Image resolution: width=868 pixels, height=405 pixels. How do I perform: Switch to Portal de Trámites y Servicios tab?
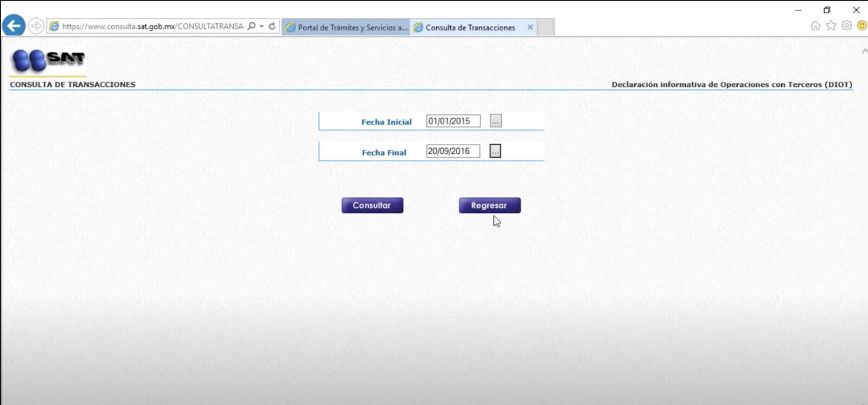click(x=347, y=27)
